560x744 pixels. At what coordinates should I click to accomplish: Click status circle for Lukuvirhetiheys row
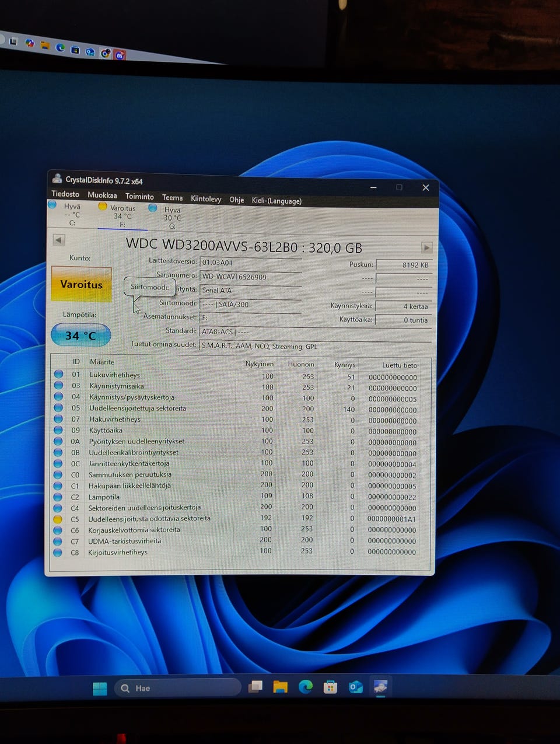pyautogui.click(x=59, y=374)
